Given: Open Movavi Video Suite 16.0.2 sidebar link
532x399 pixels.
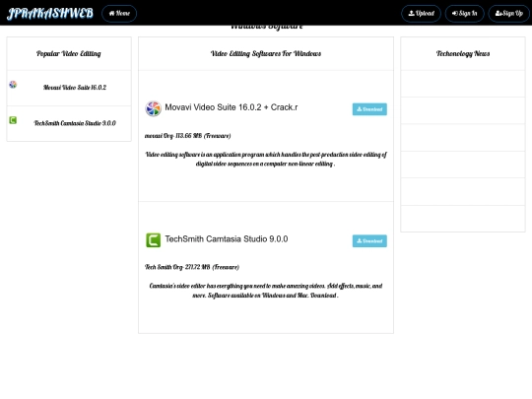Looking at the screenshot, I should (x=75, y=88).
